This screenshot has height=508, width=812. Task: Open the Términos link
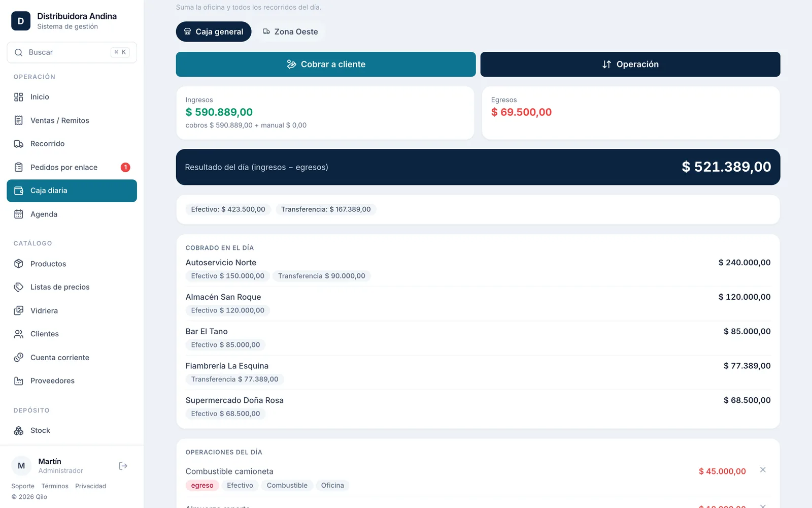[x=55, y=486]
